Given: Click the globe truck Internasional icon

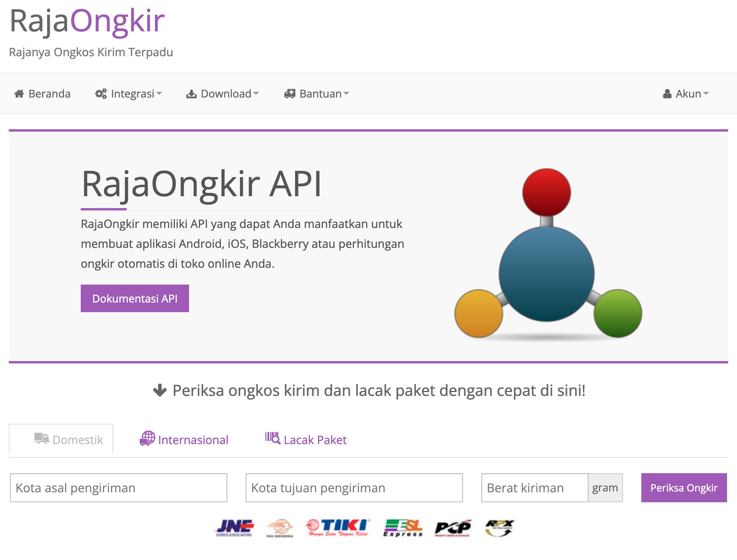Looking at the screenshot, I should 147,439.
